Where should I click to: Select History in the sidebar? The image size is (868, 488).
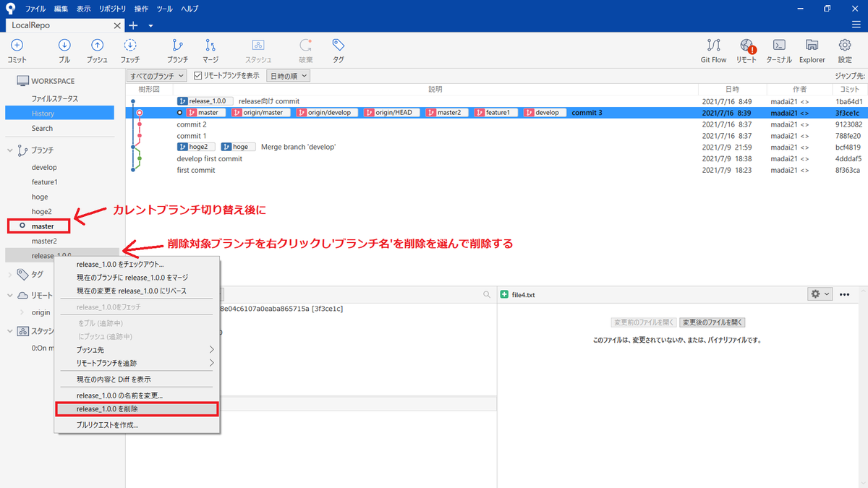(59, 114)
